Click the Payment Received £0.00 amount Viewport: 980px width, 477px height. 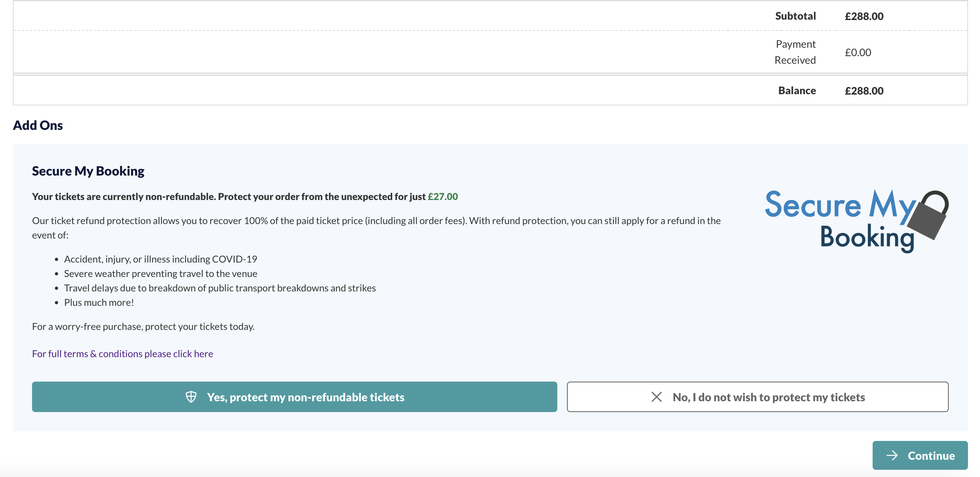pyautogui.click(x=858, y=52)
